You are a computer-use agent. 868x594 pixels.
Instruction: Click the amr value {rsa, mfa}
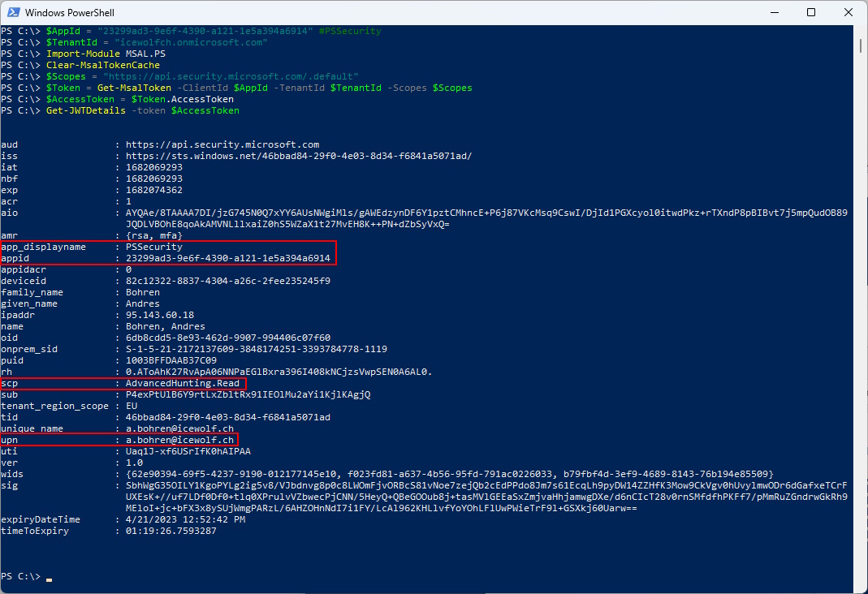[154, 235]
